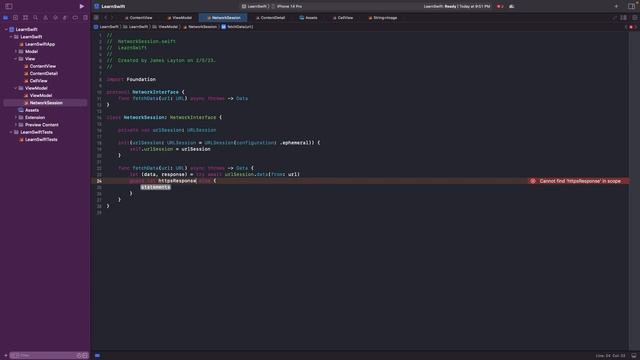Add file with navigator plus button
Image resolution: width=640 pixels, height=360 pixels.
5,356
